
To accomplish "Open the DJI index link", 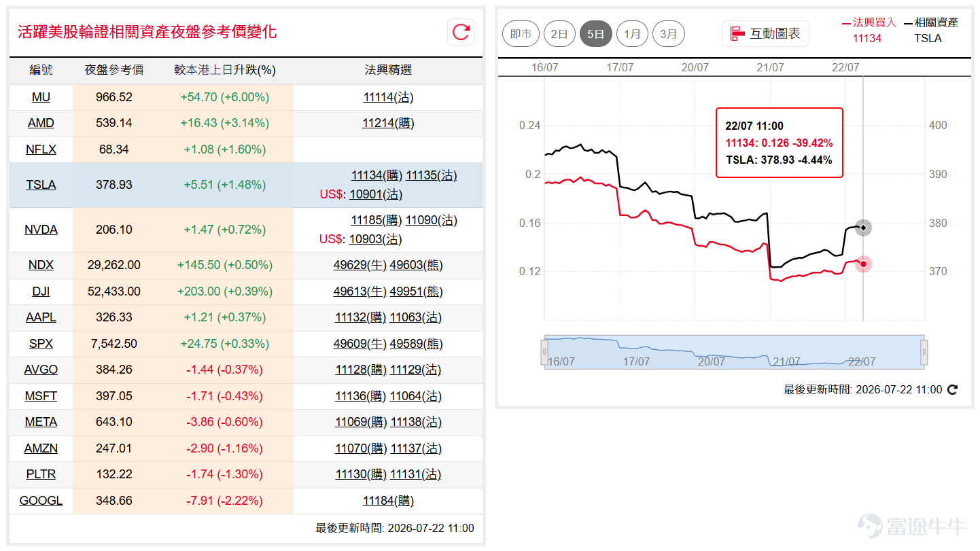I will (x=41, y=291).
